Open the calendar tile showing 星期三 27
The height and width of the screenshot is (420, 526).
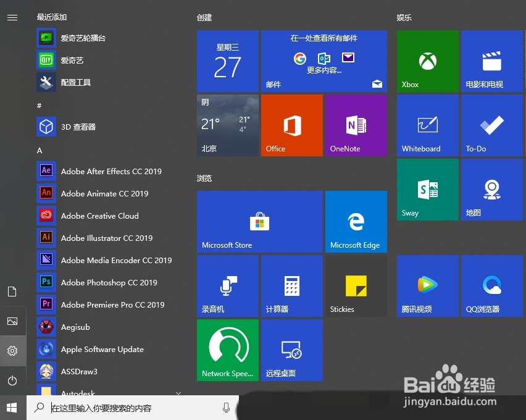pyautogui.click(x=227, y=61)
